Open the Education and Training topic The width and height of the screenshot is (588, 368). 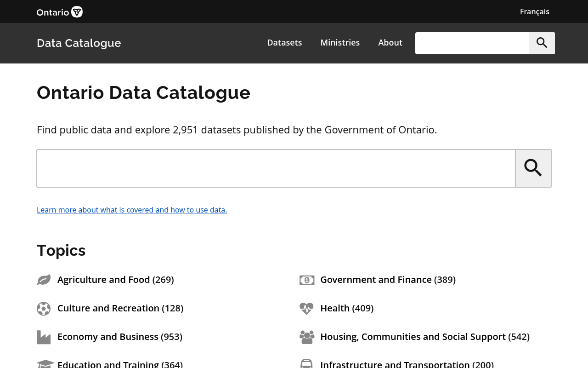[x=120, y=364]
